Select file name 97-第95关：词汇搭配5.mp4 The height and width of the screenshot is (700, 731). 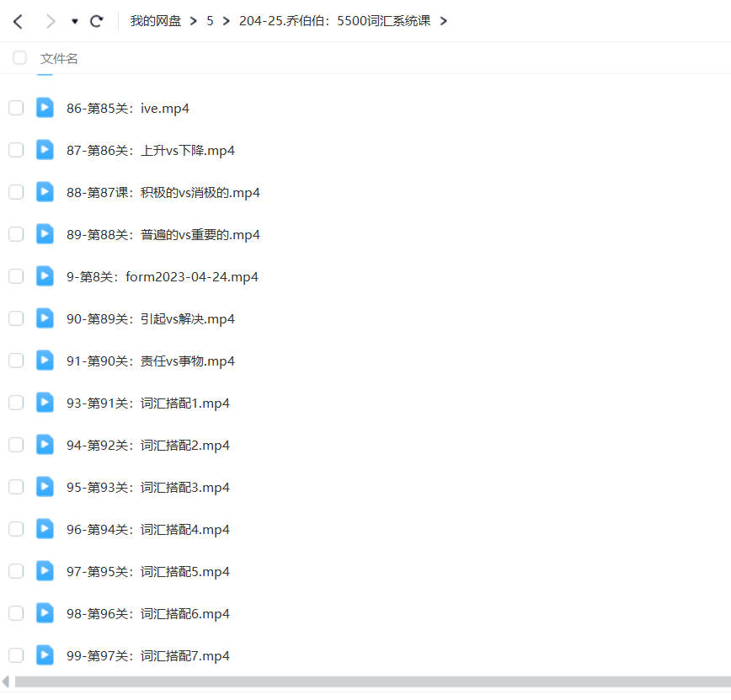point(148,572)
